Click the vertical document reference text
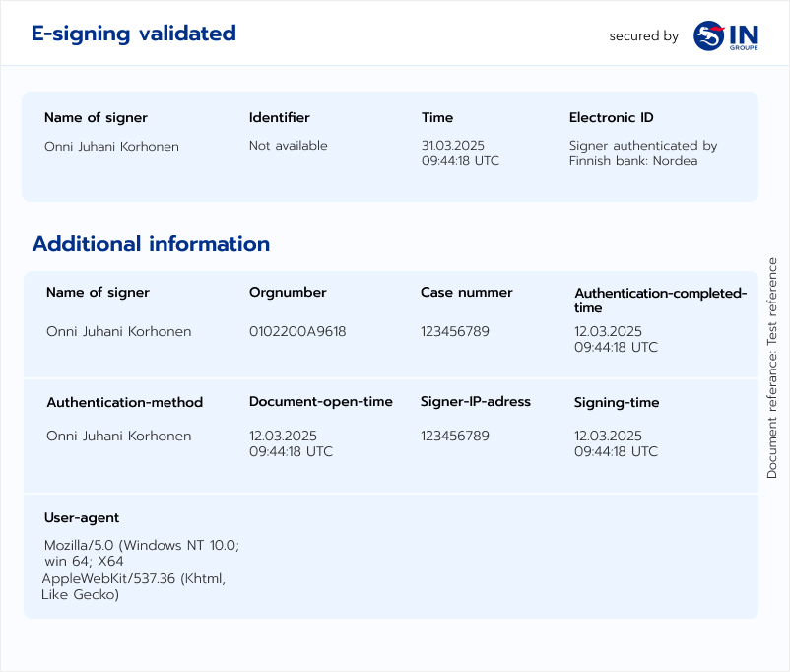The width and height of the screenshot is (790, 672). pyautogui.click(x=772, y=369)
